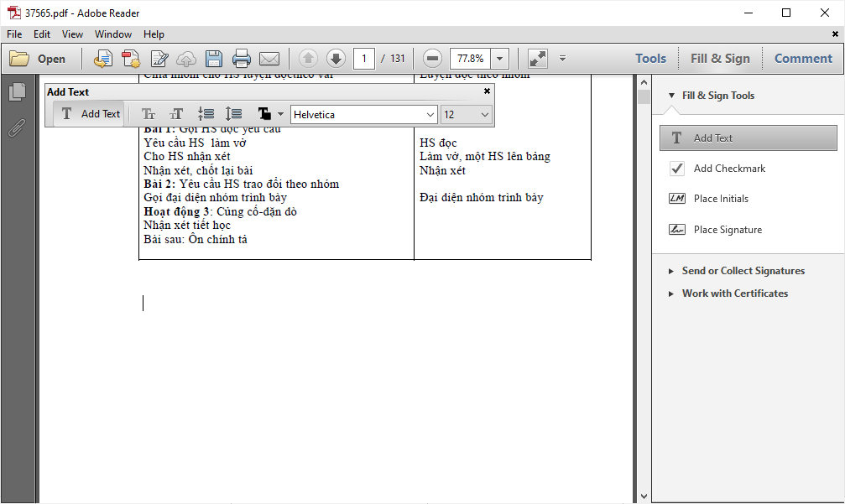The image size is (845, 504).
Task: Open the Window menu
Action: click(x=112, y=34)
